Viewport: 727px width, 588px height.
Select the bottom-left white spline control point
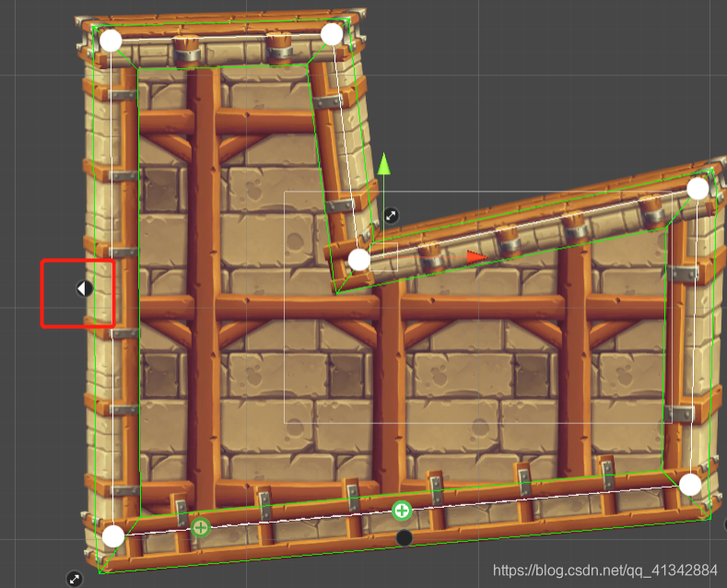[113, 536]
